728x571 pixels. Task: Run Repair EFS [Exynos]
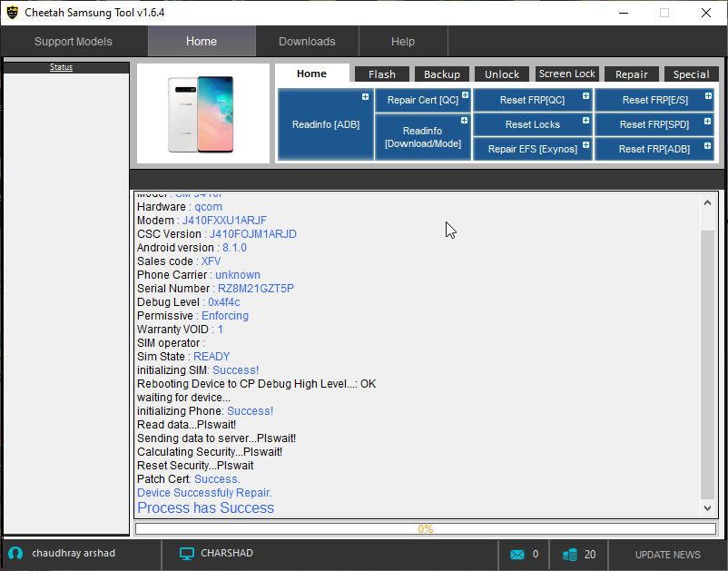[533, 149]
